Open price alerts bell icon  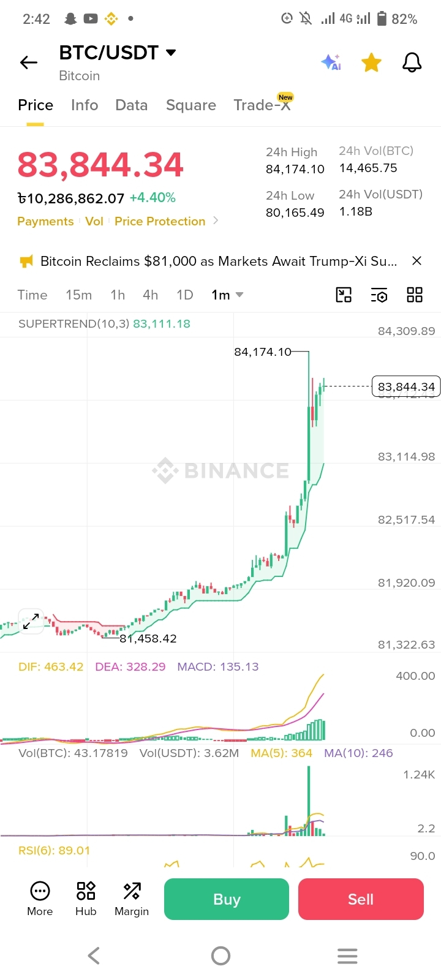click(x=412, y=62)
